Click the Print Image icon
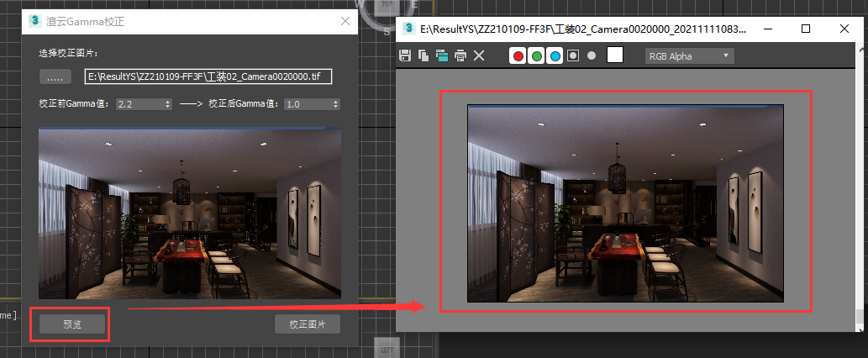Image resolution: width=868 pixels, height=358 pixels. (460, 56)
